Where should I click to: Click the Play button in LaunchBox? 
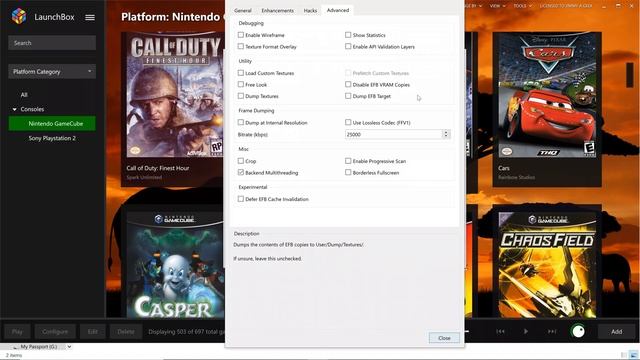[x=17, y=332]
